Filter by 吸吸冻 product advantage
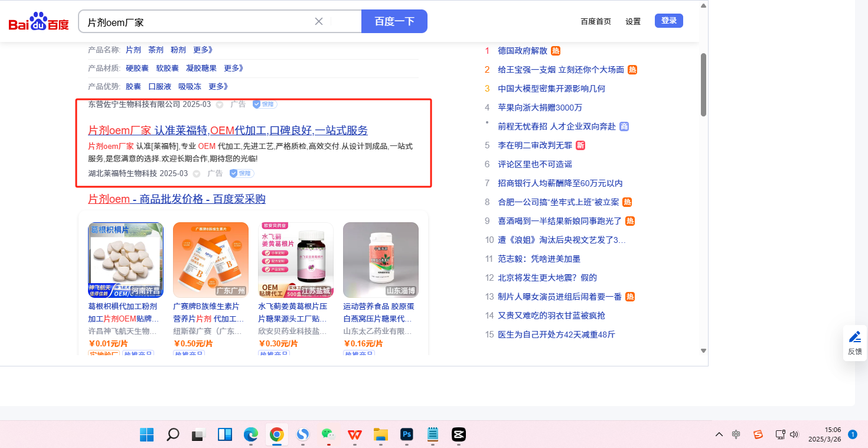The height and width of the screenshot is (448, 868). (x=190, y=86)
